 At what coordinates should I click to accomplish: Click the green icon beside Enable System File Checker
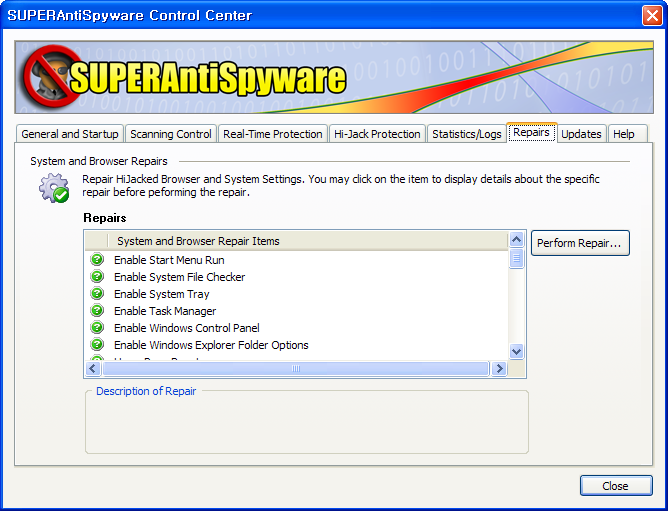click(97, 276)
